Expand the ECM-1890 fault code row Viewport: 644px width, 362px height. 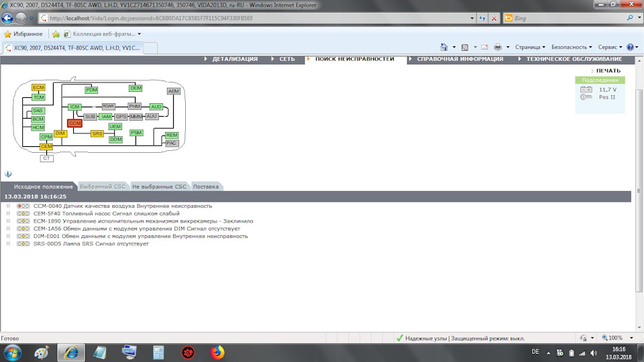(x=8, y=221)
